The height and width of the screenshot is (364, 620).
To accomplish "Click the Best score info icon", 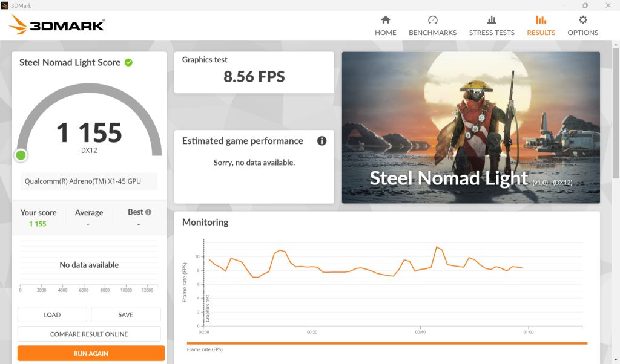I will click(x=148, y=212).
